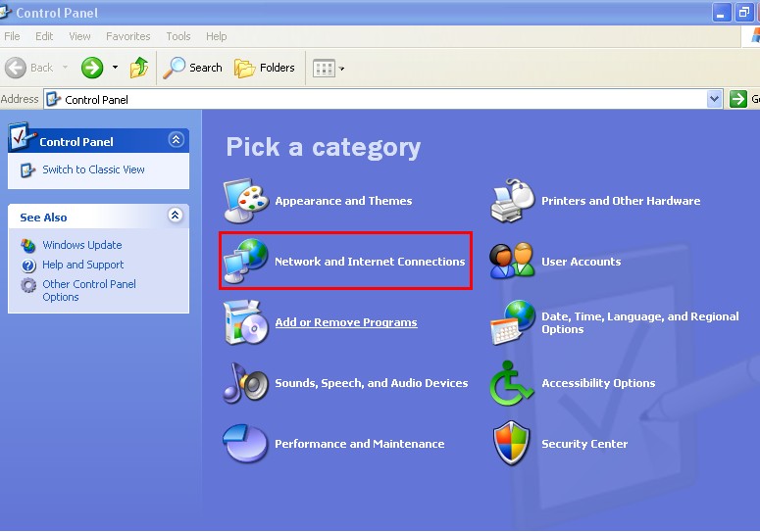
Task: Restore down the Control Panel window
Action: 744,12
